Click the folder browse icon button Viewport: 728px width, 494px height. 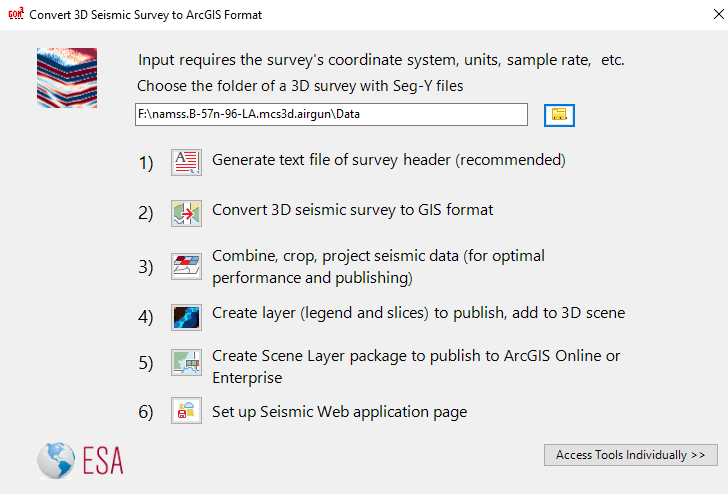tap(559, 115)
